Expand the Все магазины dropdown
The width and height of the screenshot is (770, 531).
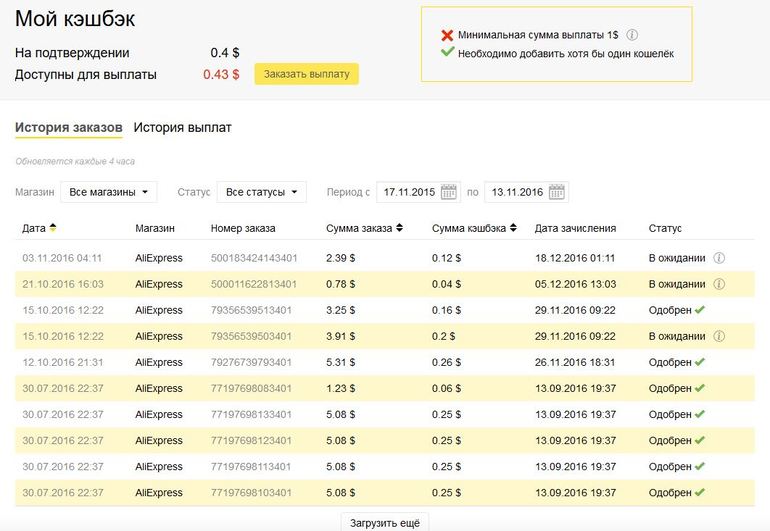tap(109, 192)
